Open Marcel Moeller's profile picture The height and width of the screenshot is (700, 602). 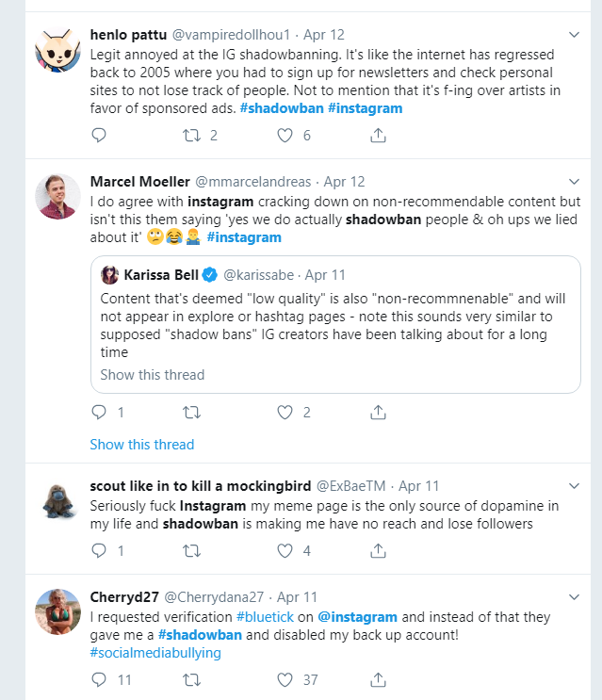(57, 197)
